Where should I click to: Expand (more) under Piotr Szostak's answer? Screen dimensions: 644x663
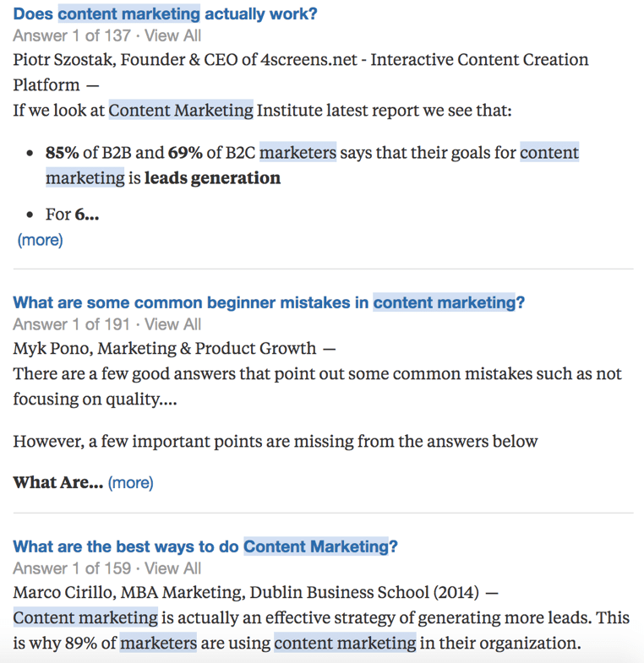40,240
